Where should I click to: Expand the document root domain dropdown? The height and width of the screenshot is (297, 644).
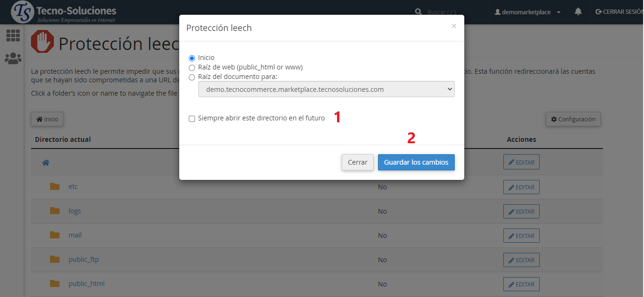pos(326,89)
